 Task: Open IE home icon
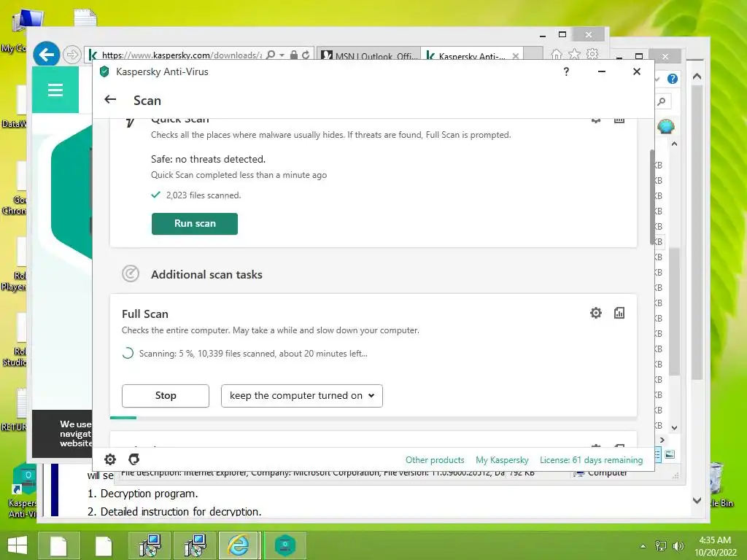(x=557, y=55)
